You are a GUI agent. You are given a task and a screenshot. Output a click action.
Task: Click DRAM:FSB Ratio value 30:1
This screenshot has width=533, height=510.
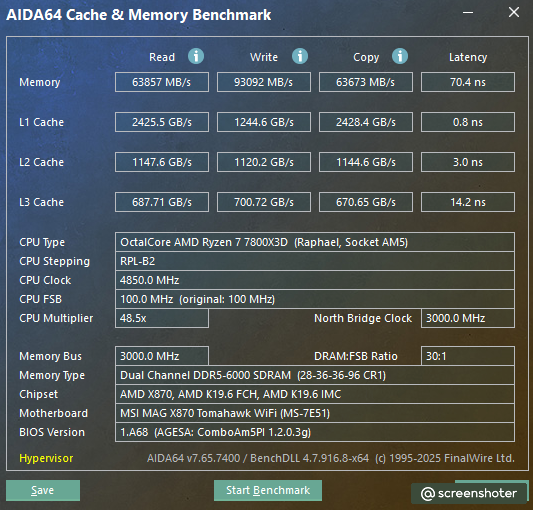click(468, 356)
